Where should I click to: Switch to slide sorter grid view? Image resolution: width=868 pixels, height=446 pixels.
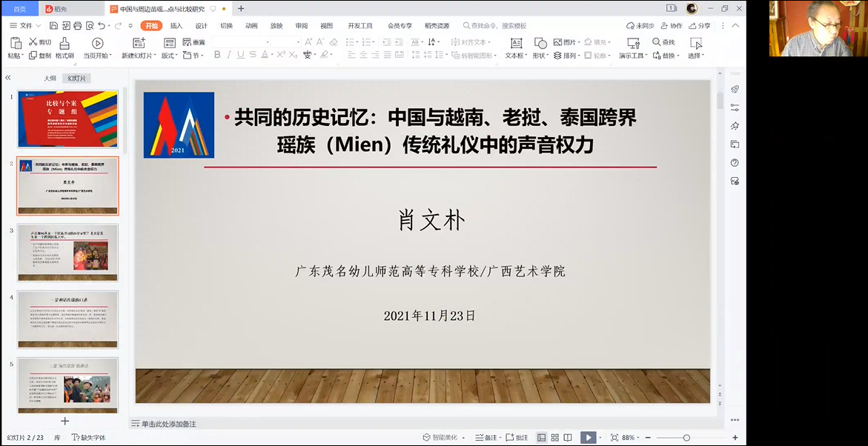[x=554, y=438]
